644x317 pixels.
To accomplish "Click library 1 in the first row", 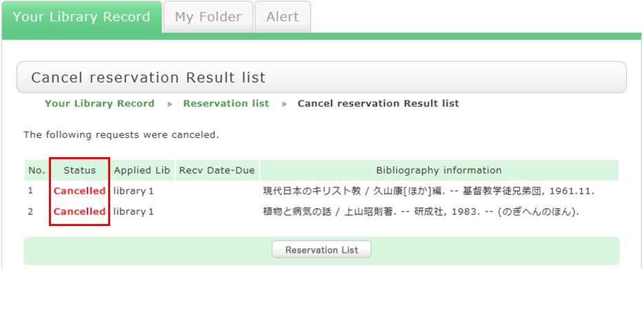I will (x=134, y=191).
